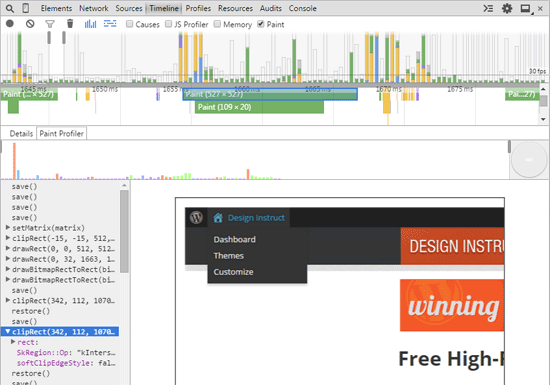Image resolution: width=550 pixels, height=385 pixels.
Task: Open the Resources panel
Action: point(235,8)
